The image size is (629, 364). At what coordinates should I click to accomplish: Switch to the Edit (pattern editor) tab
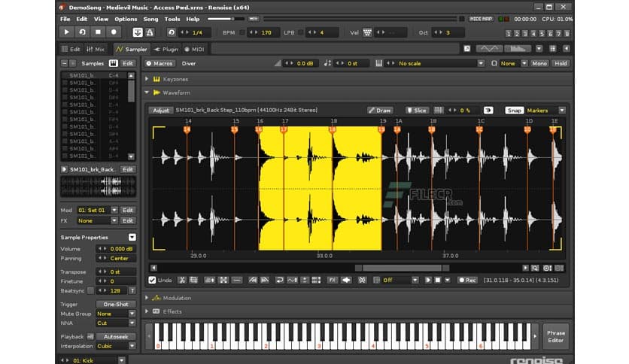point(71,50)
